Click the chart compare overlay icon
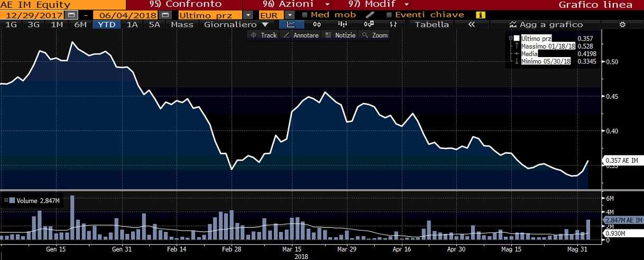 pyautogui.click(x=368, y=24)
